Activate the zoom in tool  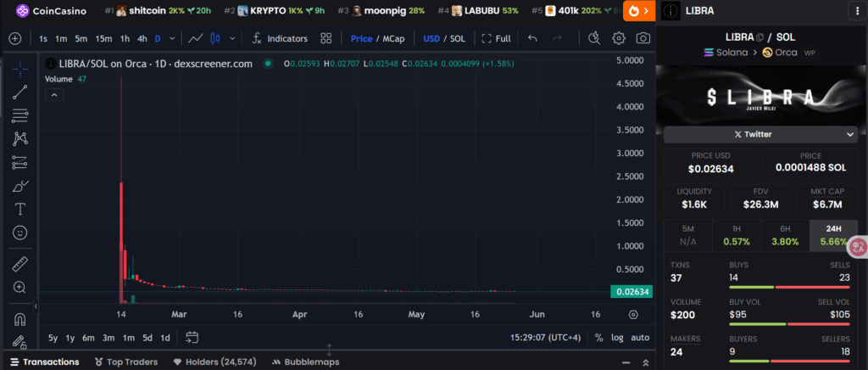20,287
